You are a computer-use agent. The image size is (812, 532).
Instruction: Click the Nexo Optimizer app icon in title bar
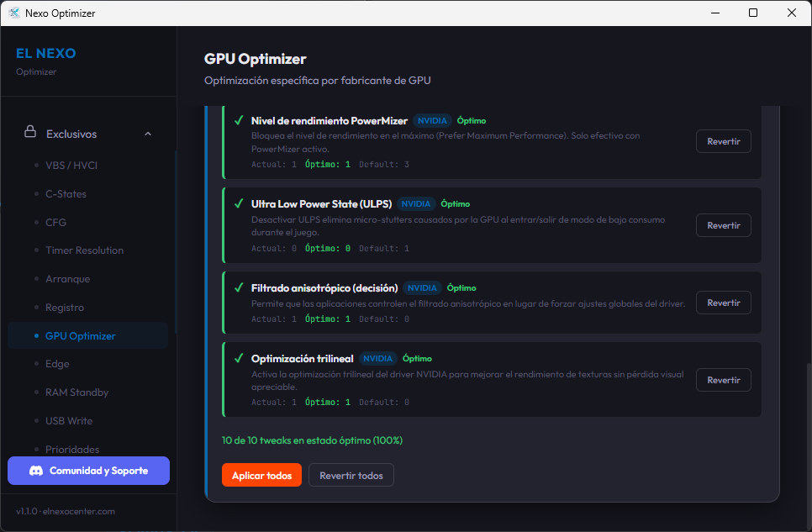tap(12, 13)
